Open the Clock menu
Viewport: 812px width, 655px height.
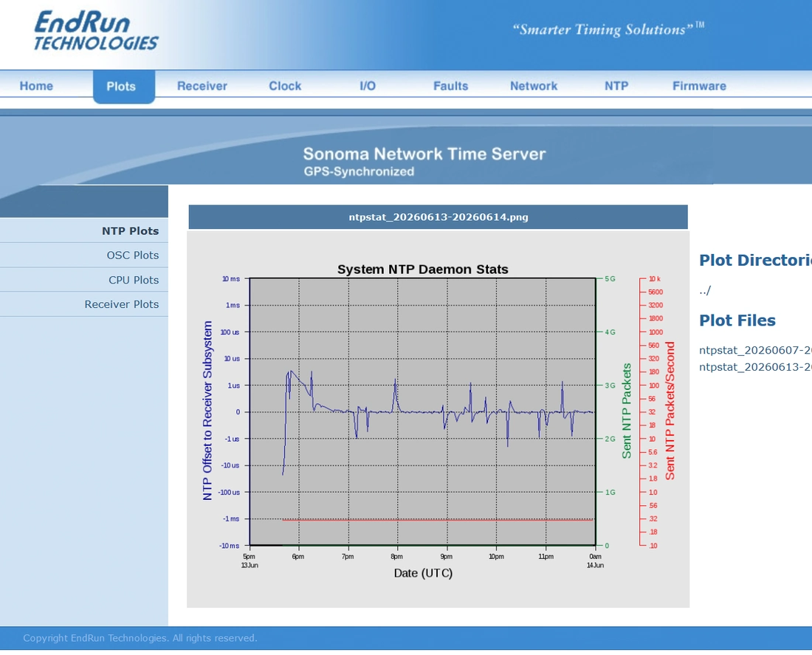point(285,86)
